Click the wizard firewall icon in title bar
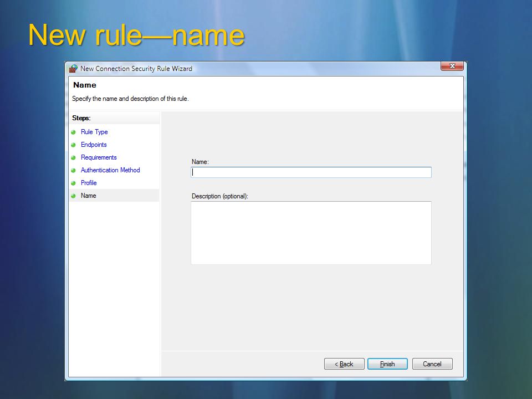The width and height of the screenshot is (532, 399). coord(73,69)
